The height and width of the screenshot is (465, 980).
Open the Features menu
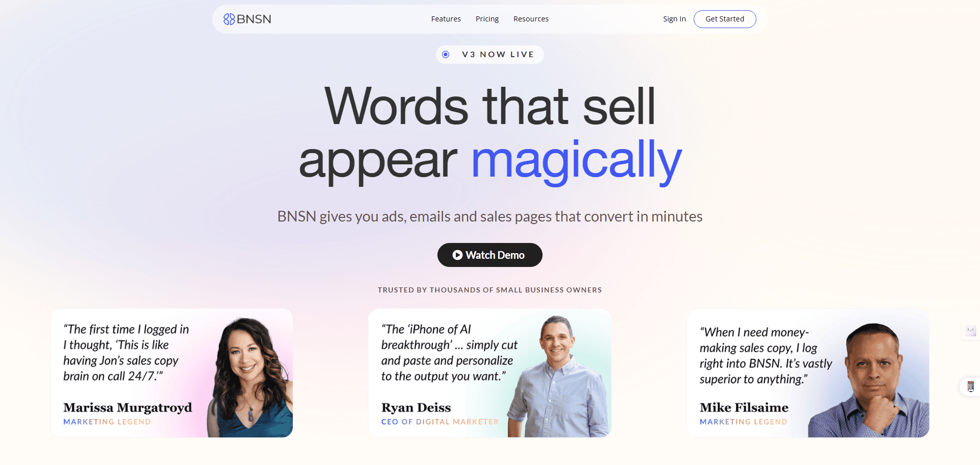446,19
